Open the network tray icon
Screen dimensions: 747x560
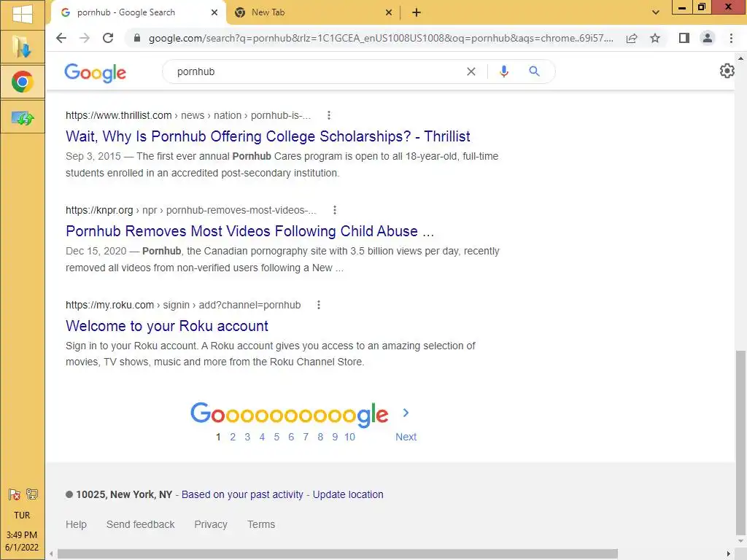pyautogui.click(x=32, y=494)
